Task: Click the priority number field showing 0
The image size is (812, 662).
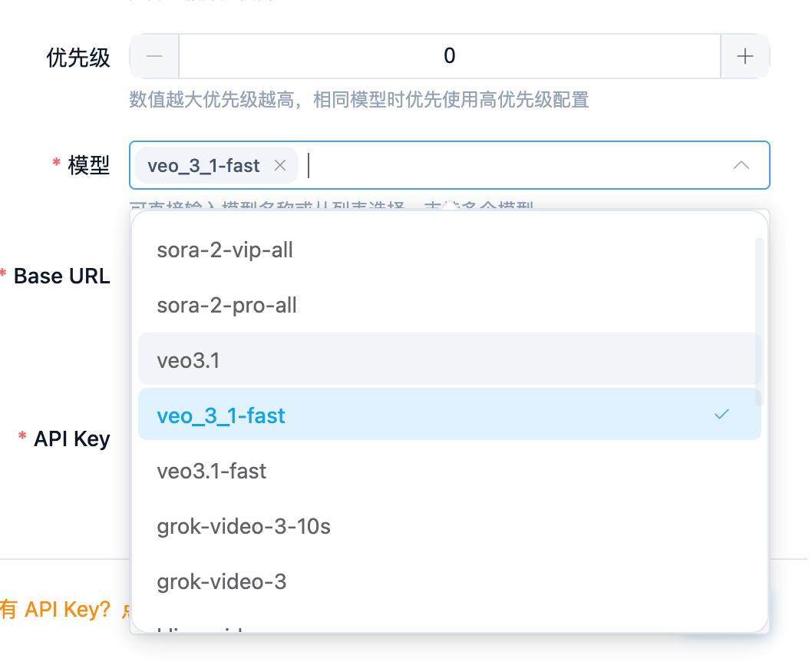Action: click(x=449, y=56)
